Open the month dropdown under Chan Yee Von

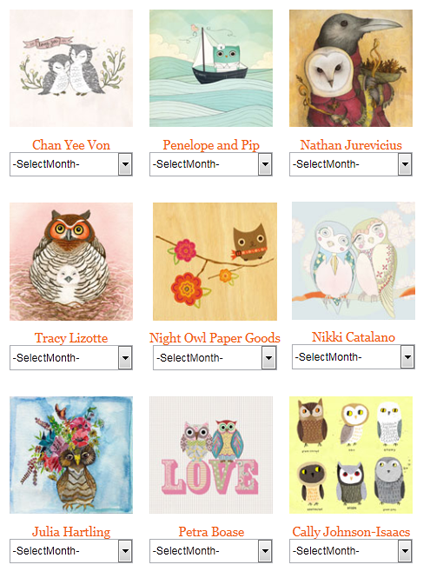pyautogui.click(x=71, y=164)
